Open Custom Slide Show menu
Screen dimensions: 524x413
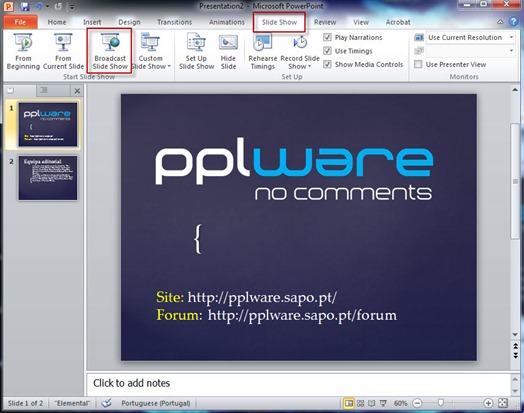click(150, 52)
